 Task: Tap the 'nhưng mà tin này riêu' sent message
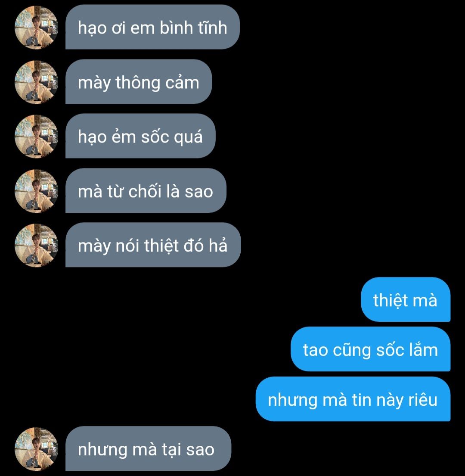pos(353,399)
